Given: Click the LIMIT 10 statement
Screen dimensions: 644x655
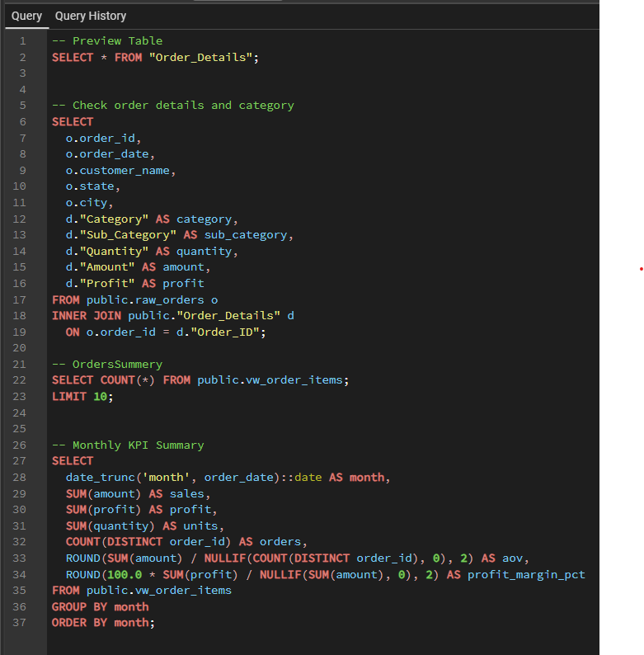Looking at the screenshot, I should point(82,396).
